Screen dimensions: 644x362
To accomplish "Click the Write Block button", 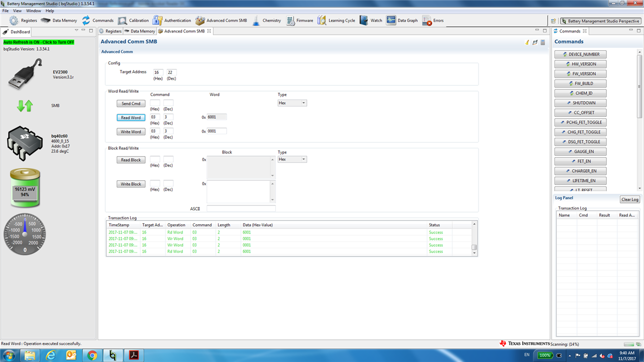I will coord(131,184).
